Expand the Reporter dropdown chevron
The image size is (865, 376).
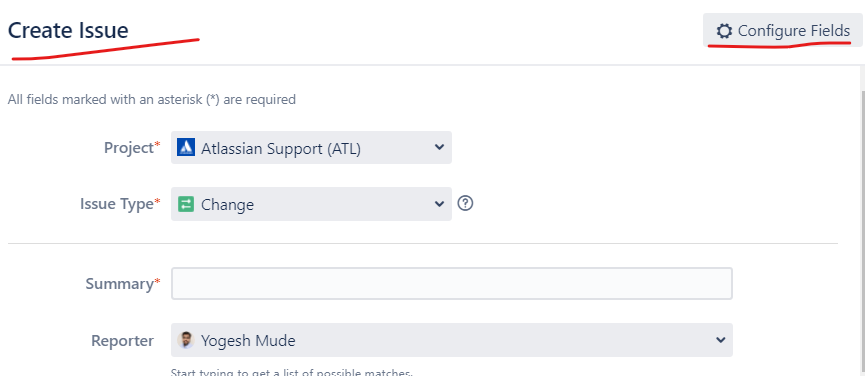720,340
